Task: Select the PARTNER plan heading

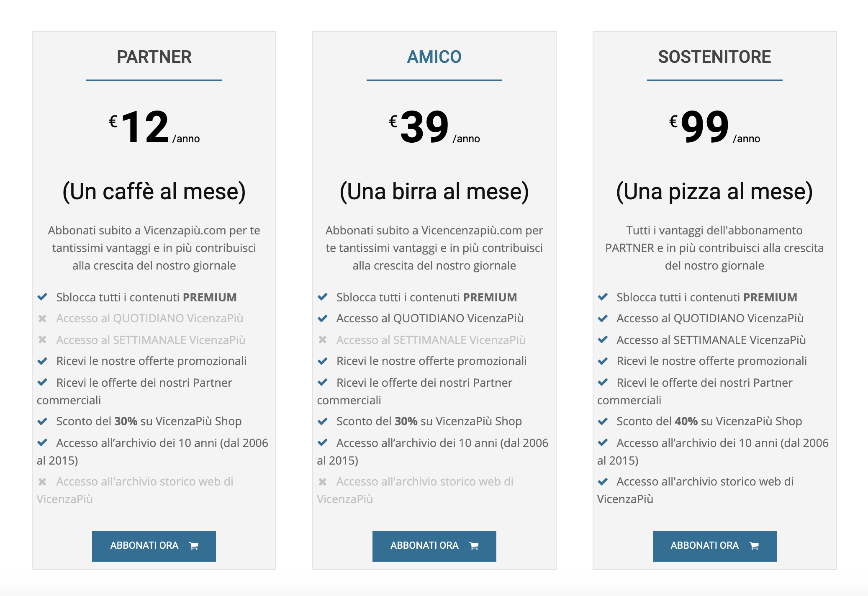Action: (154, 57)
